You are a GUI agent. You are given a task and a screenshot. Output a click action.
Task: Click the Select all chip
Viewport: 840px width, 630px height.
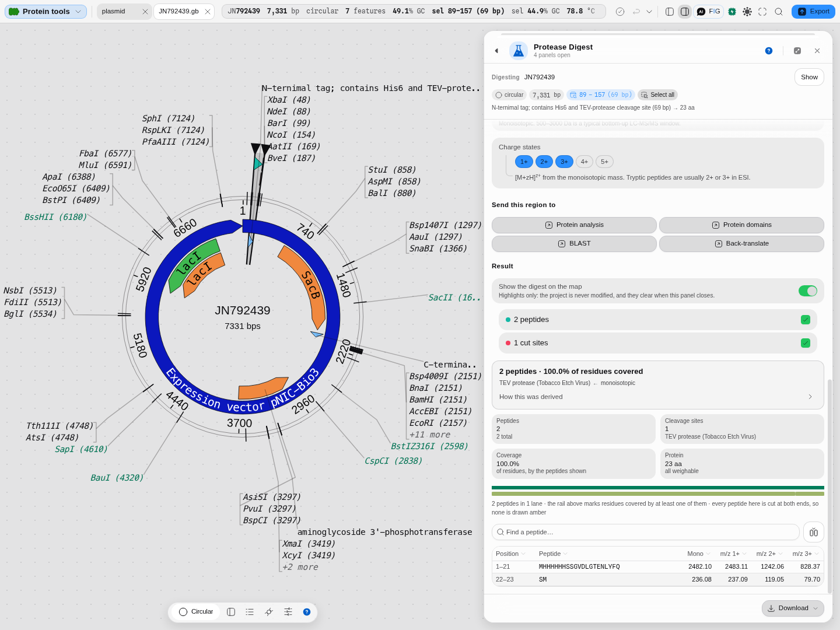pyautogui.click(x=657, y=95)
